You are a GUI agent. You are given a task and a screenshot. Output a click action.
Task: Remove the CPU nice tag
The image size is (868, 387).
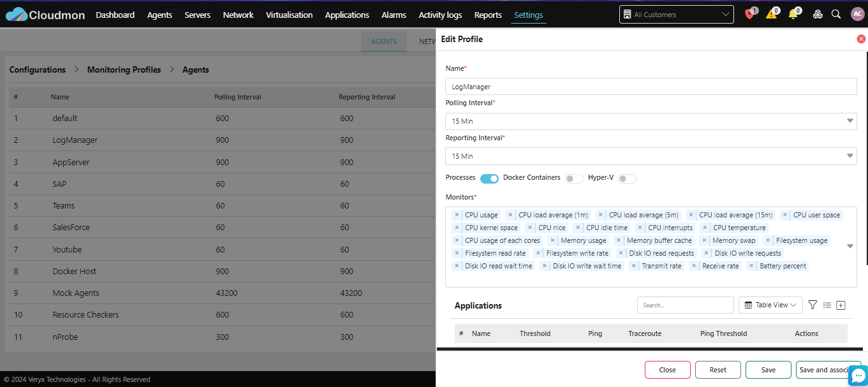(530, 228)
